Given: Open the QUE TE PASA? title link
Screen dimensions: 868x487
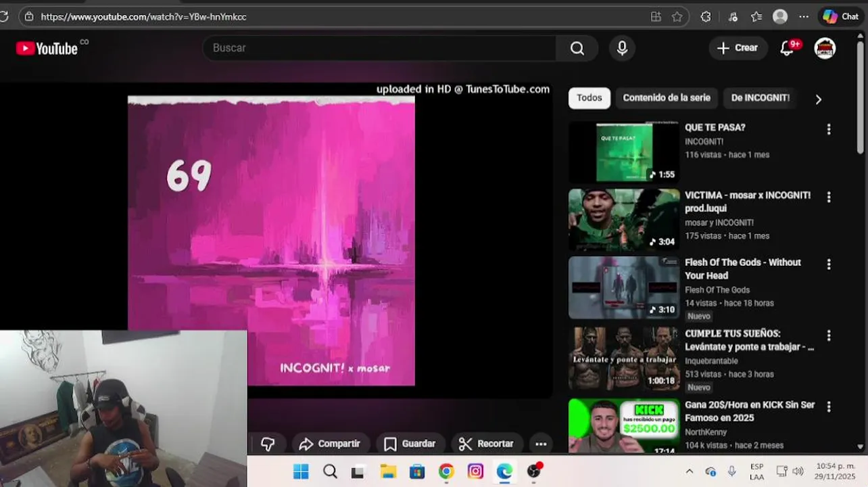Looking at the screenshot, I should coord(715,127).
